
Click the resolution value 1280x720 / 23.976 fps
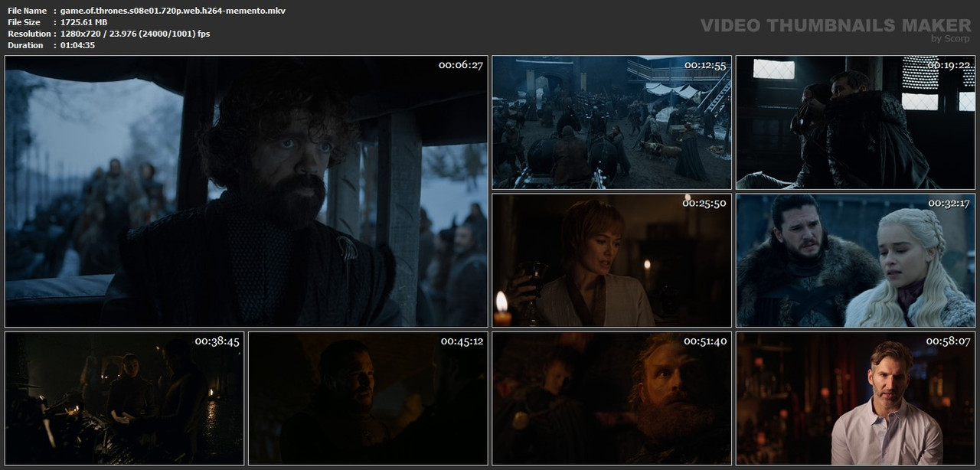pos(136,34)
